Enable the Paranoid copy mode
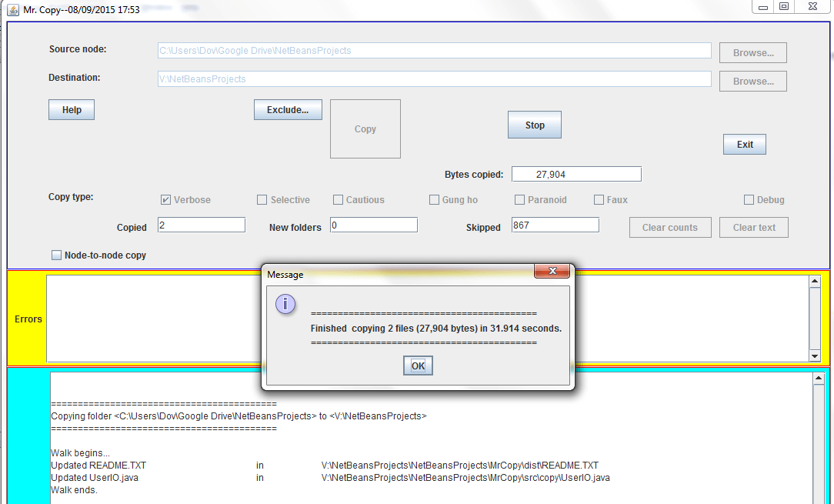834x504 pixels. (519, 199)
